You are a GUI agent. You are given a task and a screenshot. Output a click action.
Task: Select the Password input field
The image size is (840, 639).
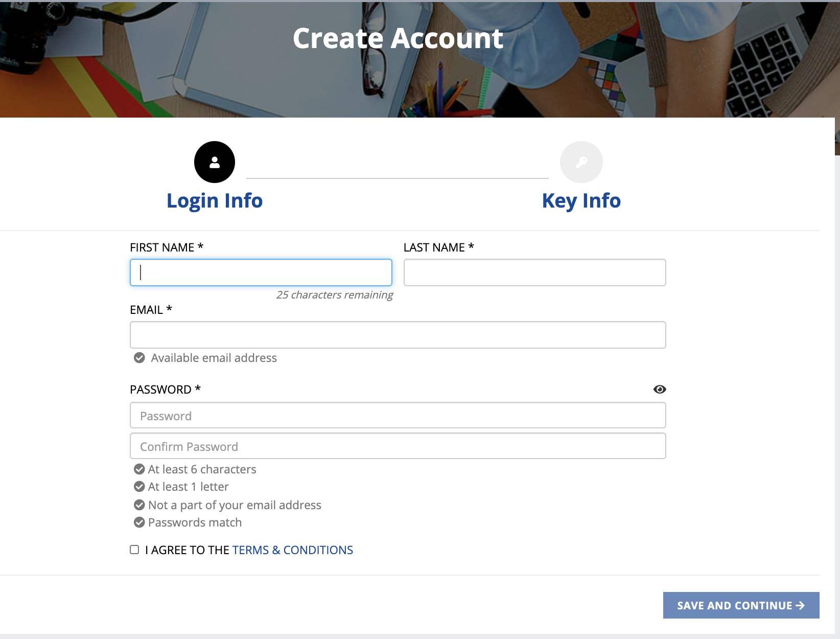(398, 415)
